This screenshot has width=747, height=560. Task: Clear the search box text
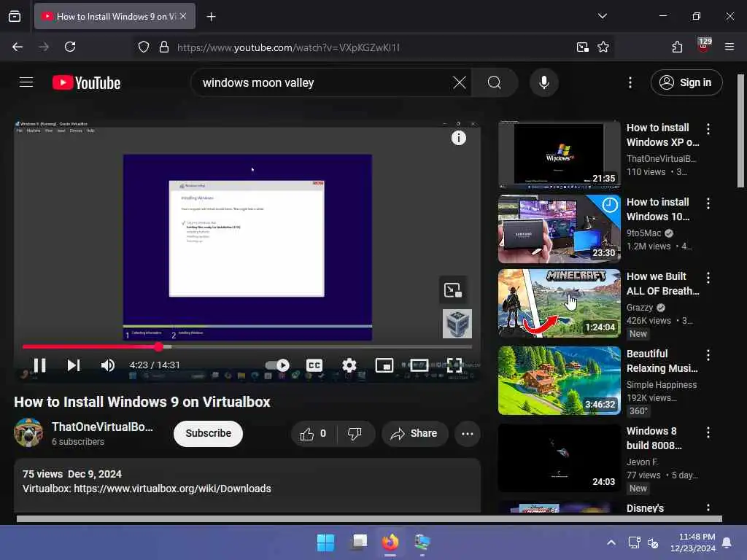460,82
